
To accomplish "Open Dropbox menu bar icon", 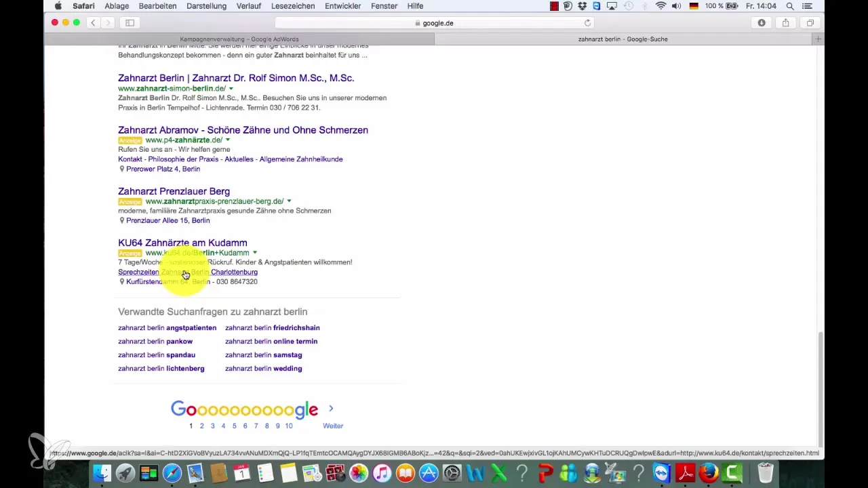I will pos(583,6).
